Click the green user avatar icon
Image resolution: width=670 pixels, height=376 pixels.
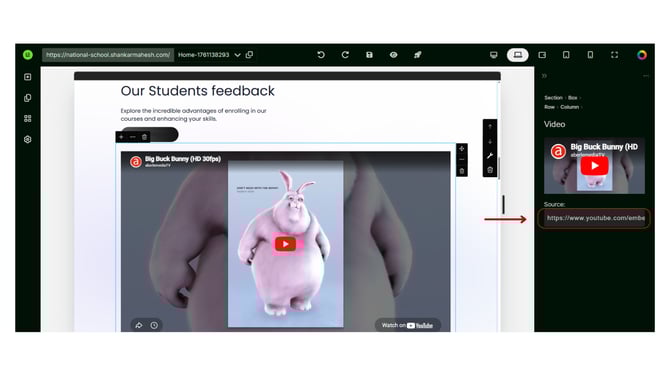coord(28,55)
